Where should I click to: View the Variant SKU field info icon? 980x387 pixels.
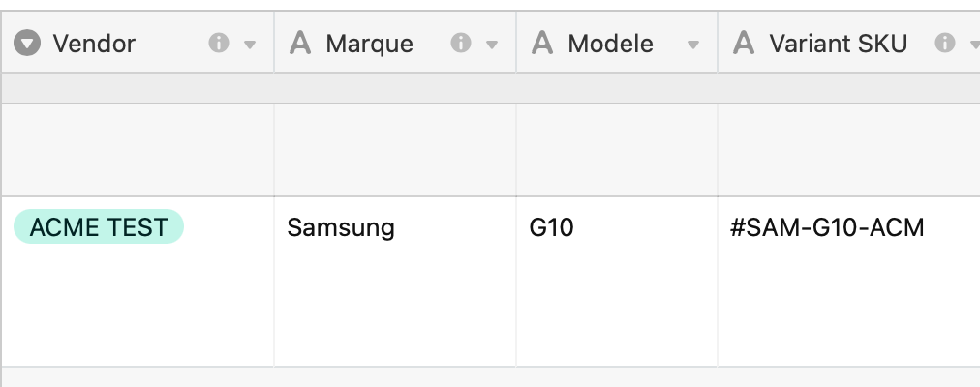pyautogui.click(x=944, y=44)
